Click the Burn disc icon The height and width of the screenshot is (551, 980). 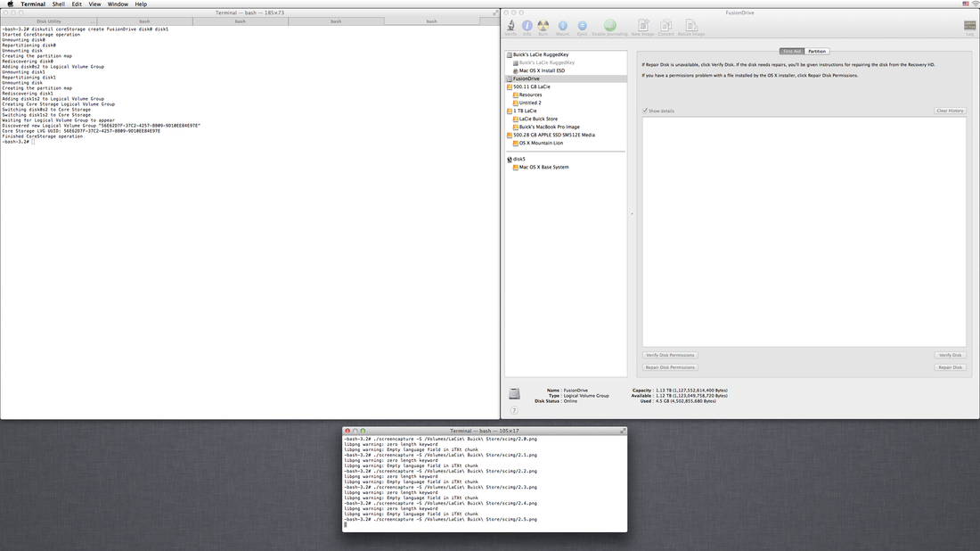pyautogui.click(x=543, y=27)
